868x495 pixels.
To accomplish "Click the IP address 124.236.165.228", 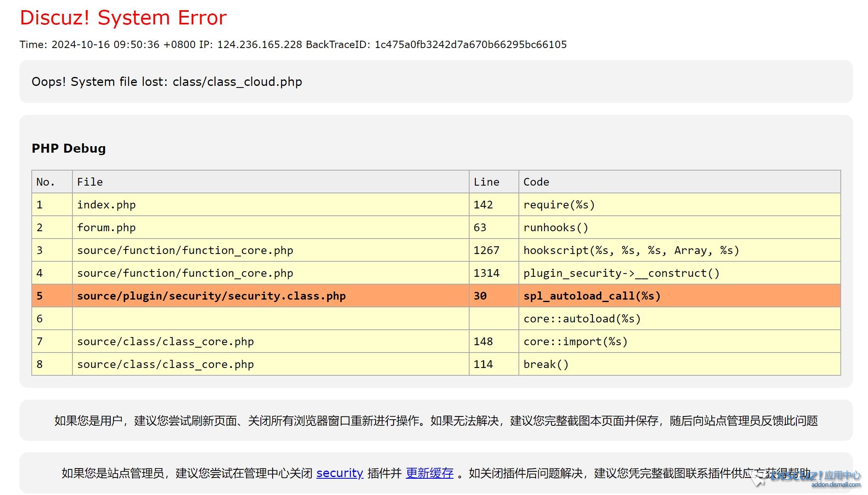I will (260, 44).
